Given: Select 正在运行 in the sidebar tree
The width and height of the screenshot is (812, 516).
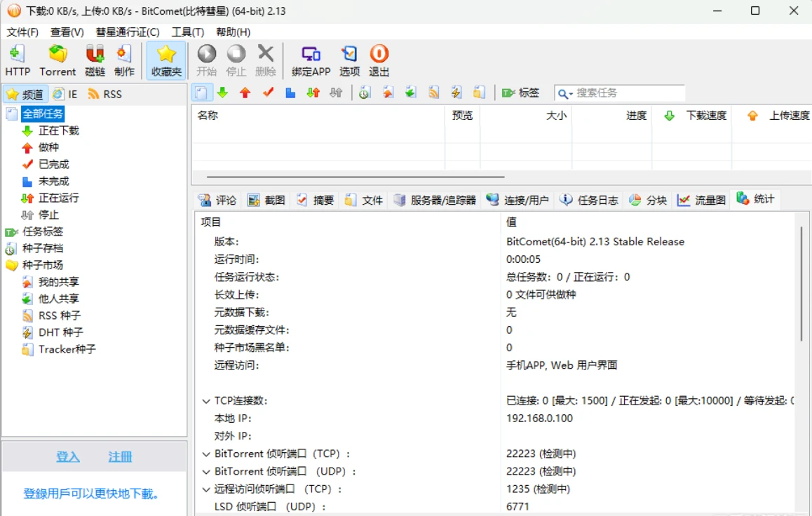Looking at the screenshot, I should pos(58,198).
